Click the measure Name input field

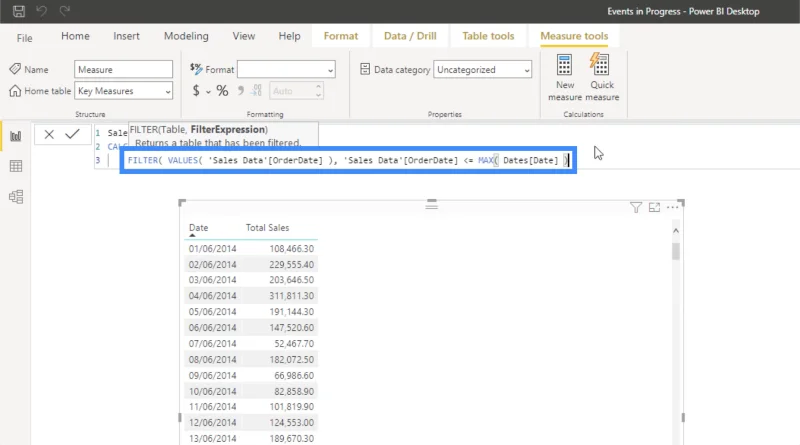pyautogui.click(x=123, y=69)
